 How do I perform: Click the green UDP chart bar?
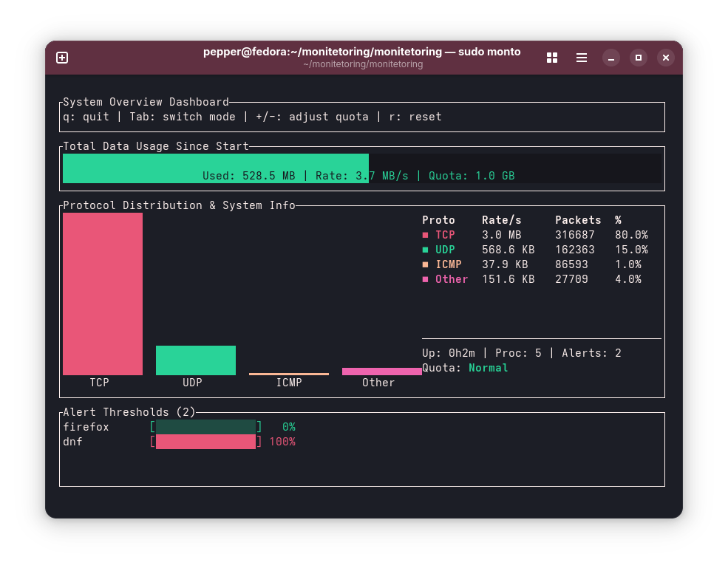tap(196, 360)
